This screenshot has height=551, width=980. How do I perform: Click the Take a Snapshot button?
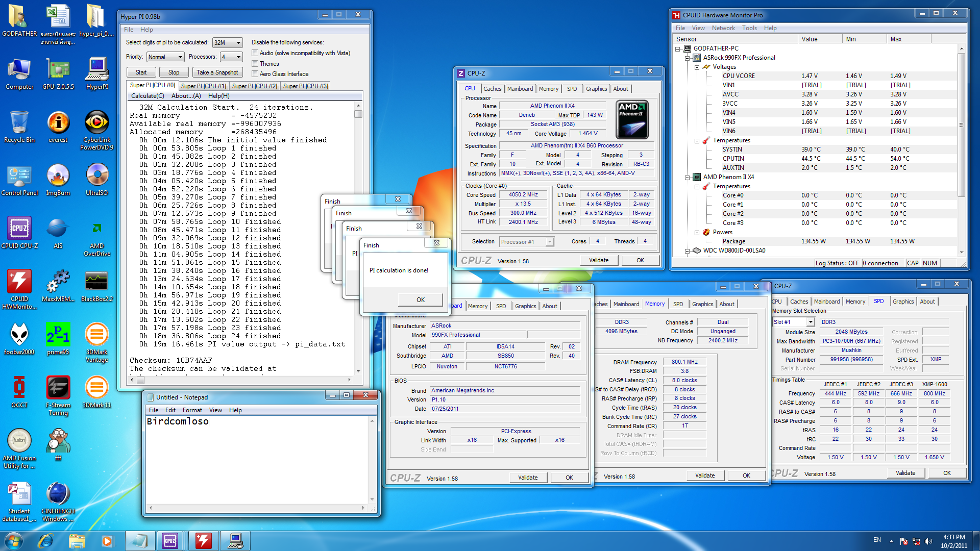point(217,72)
